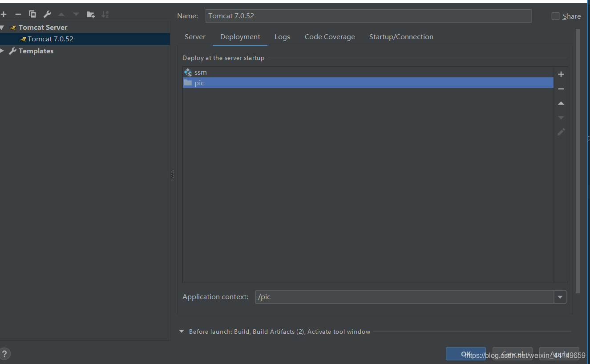Switch to the Deployment tab

tap(240, 37)
